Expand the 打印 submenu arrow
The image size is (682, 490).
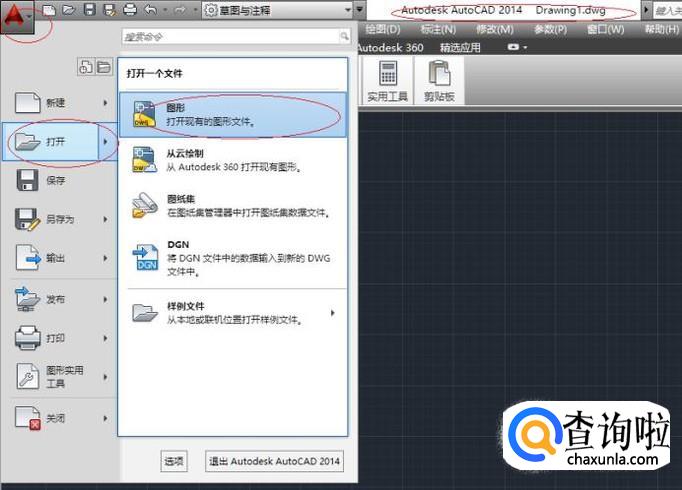coord(105,338)
